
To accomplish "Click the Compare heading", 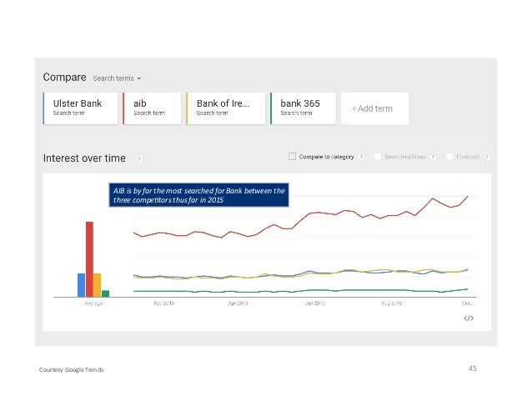I will pyautogui.click(x=64, y=78).
